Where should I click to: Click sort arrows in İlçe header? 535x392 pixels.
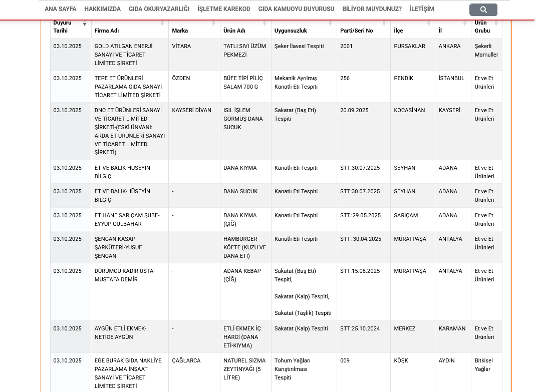[x=429, y=24]
